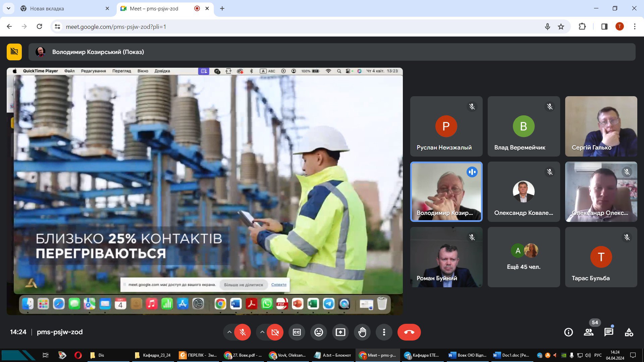The image size is (644, 362).
Task: Open the chat panel icon
Action: tap(609, 332)
